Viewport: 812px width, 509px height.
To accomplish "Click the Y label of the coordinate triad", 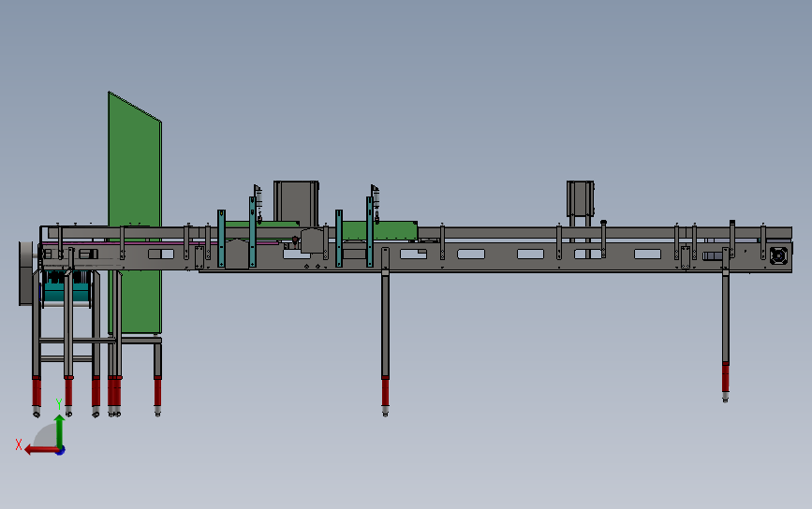I will pyautogui.click(x=59, y=403).
